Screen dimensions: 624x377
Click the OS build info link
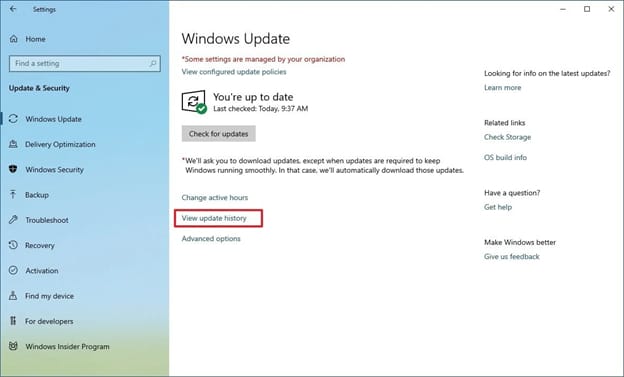(505, 157)
